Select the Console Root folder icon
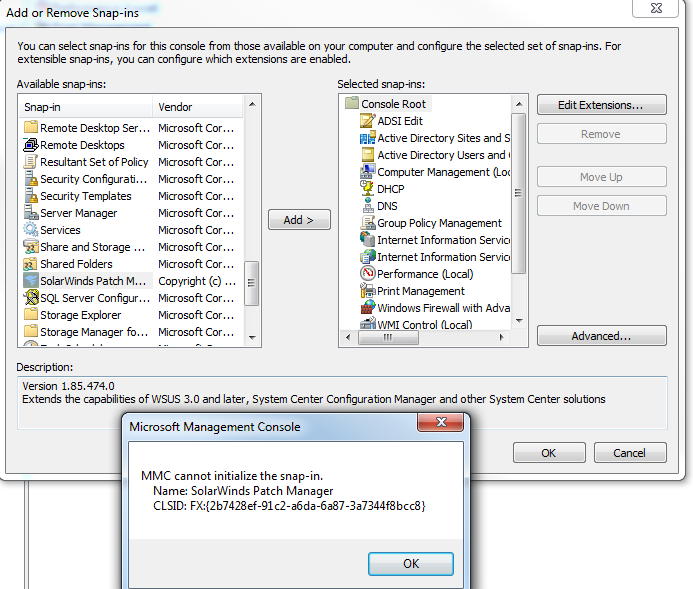The image size is (693, 589). (352, 103)
